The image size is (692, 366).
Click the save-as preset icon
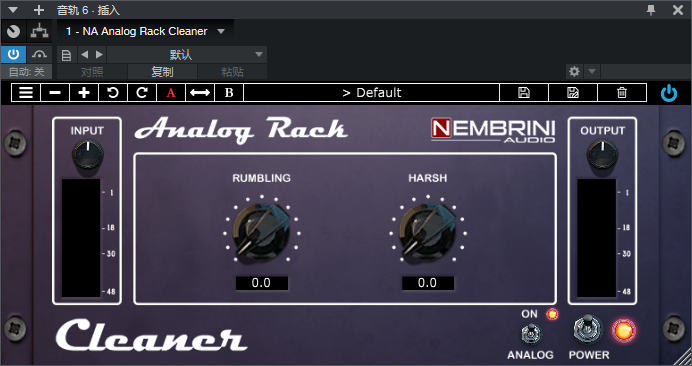573,93
